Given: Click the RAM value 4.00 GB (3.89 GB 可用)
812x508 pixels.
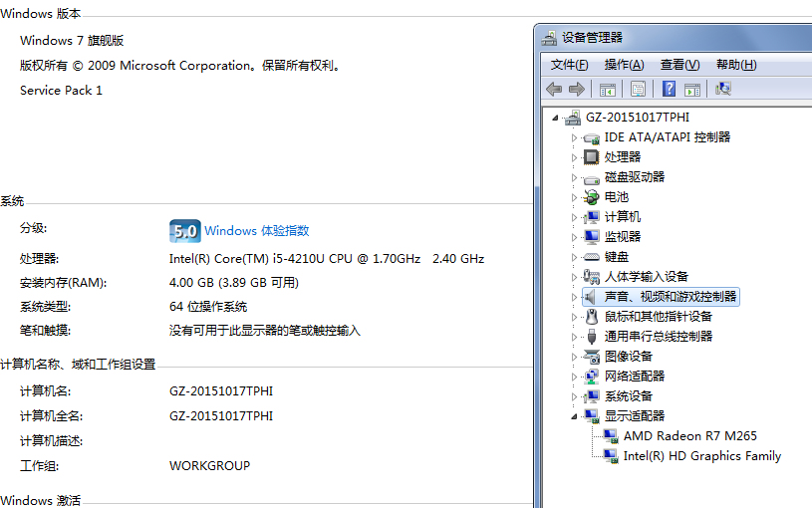Looking at the screenshot, I should 233,283.
